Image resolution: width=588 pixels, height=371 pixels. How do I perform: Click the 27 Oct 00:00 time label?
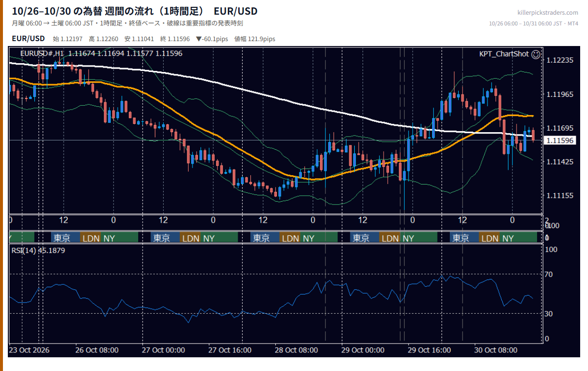164,350
